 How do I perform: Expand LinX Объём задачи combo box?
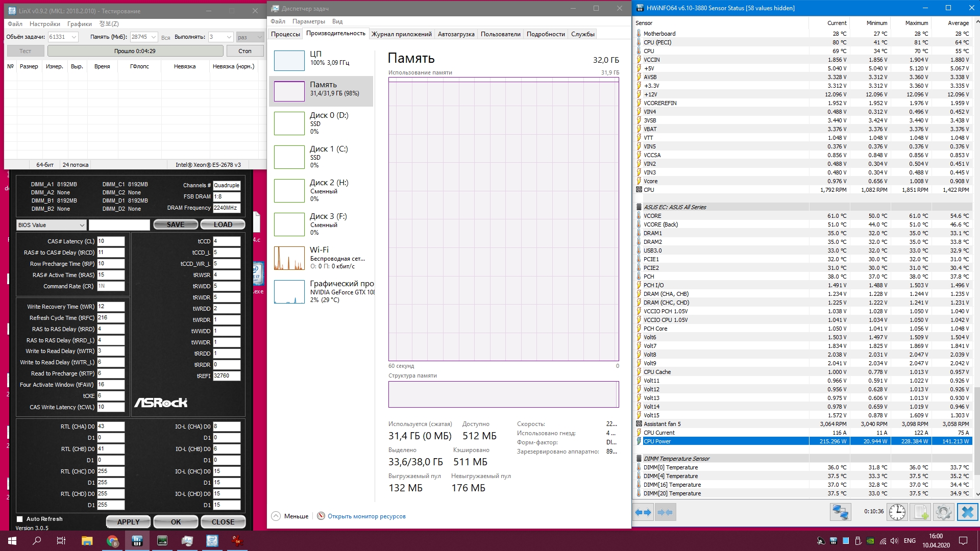pyautogui.click(x=74, y=37)
